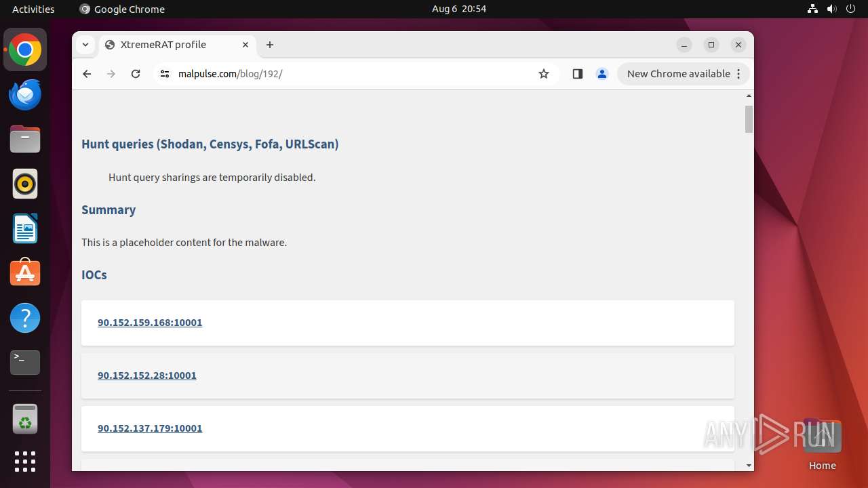Click the Hunt queries heading
This screenshot has width=868, height=488.
[x=210, y=144]
